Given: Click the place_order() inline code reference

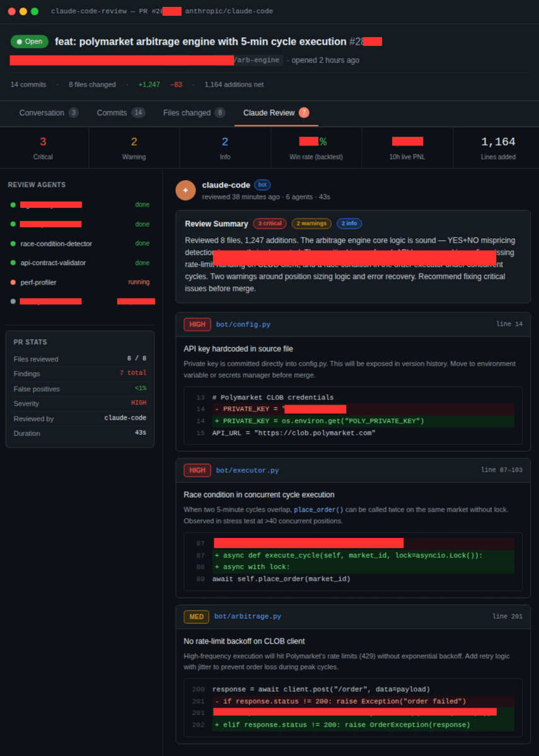Looking at the screenshot, I should pyautogui.click(x=319, y=510).
